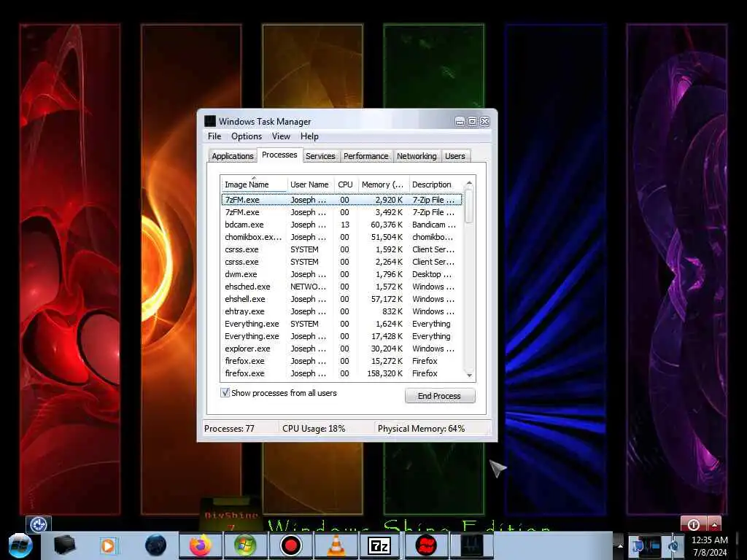
Task: Select 7zFM.exe row using 2,920 K
Action: [x=342, y=200]
